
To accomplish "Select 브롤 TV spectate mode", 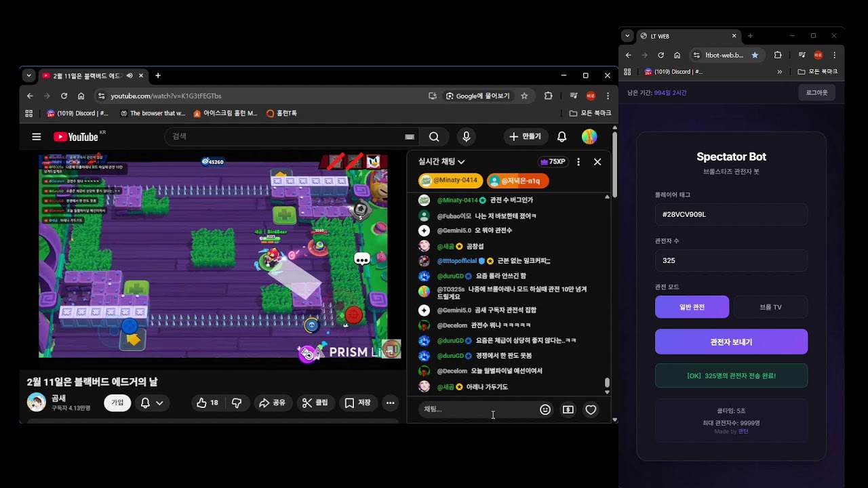I will coord(770,307).
